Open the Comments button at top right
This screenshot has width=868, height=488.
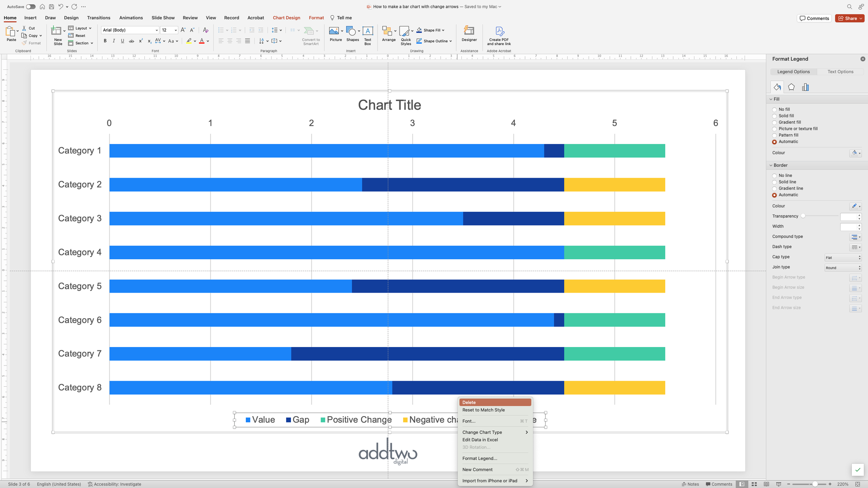814,18
